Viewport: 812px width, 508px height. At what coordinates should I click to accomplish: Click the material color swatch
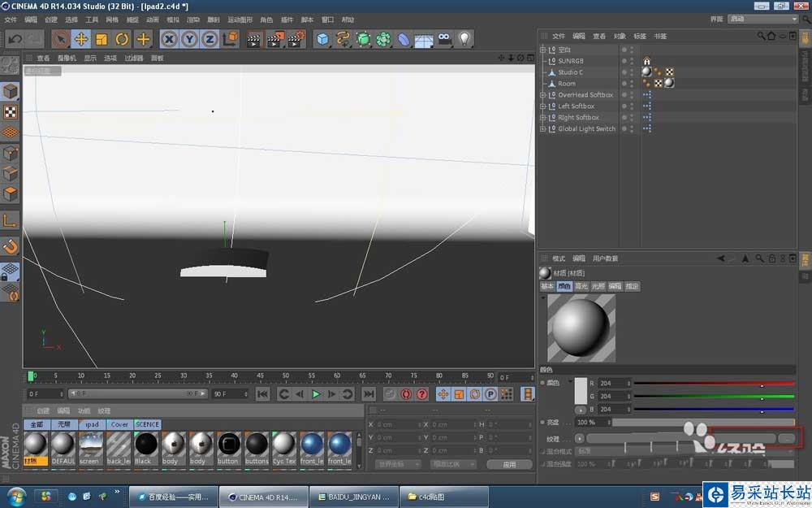coord(581,392)
